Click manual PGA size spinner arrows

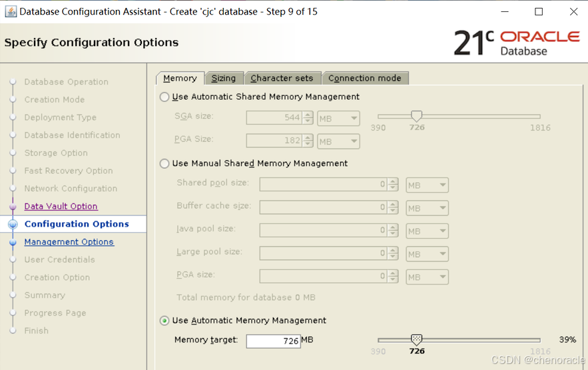(x=393, y=276)
